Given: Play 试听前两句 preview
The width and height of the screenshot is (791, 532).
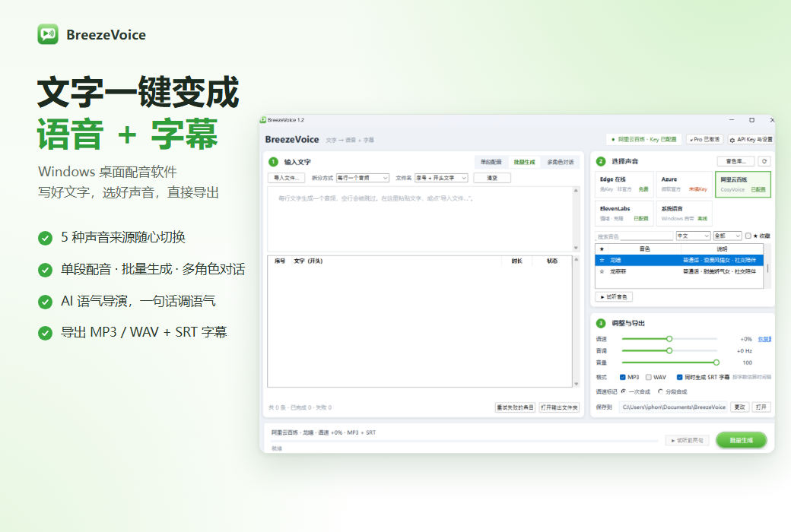Looking at the screenshot, I should click(x=687, y=441).
